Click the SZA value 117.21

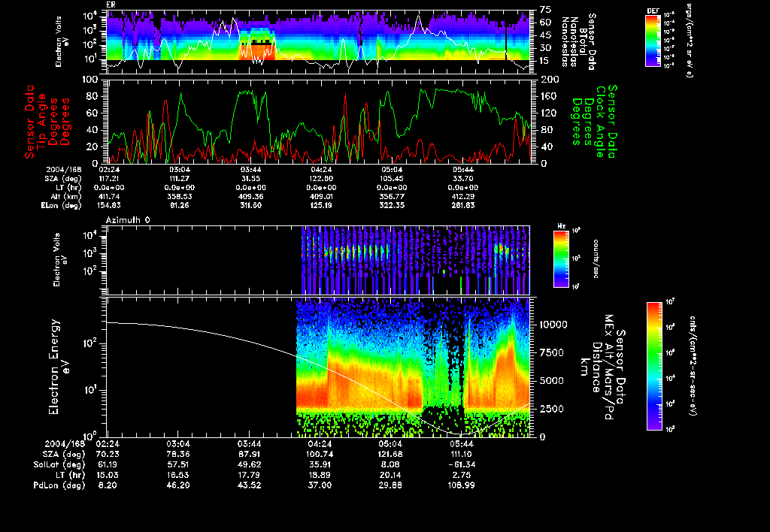[109, 179]
